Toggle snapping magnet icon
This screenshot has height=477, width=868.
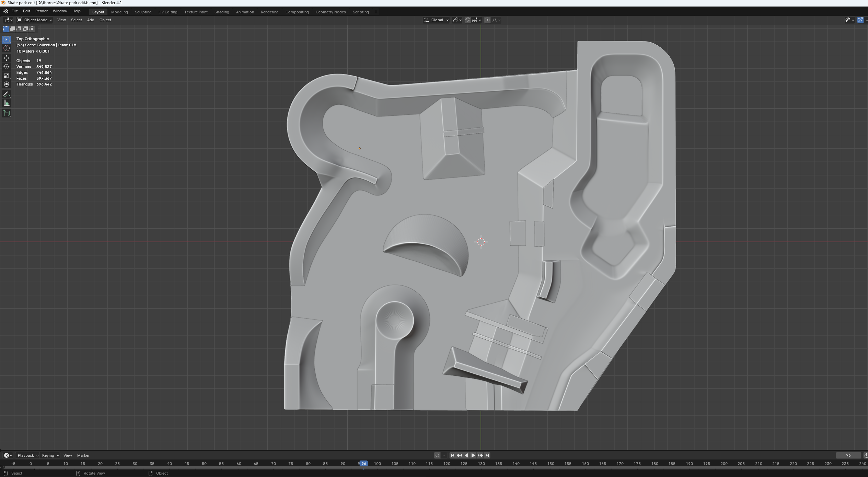[x=467, y=20]
